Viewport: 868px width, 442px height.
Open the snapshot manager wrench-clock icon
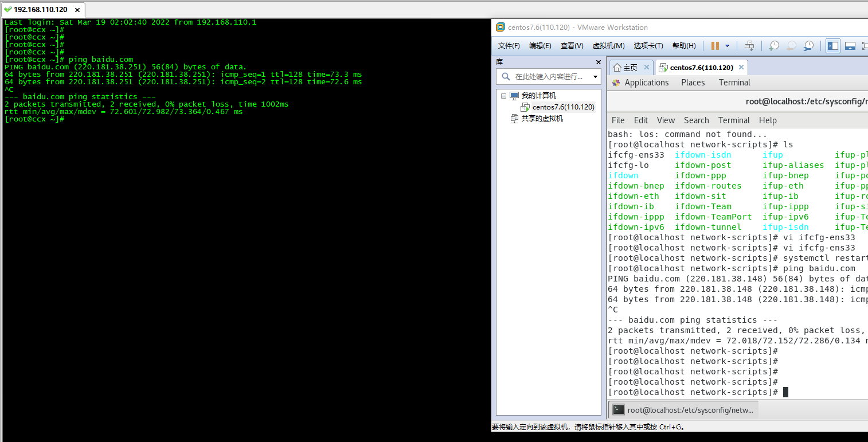(808, 46)
